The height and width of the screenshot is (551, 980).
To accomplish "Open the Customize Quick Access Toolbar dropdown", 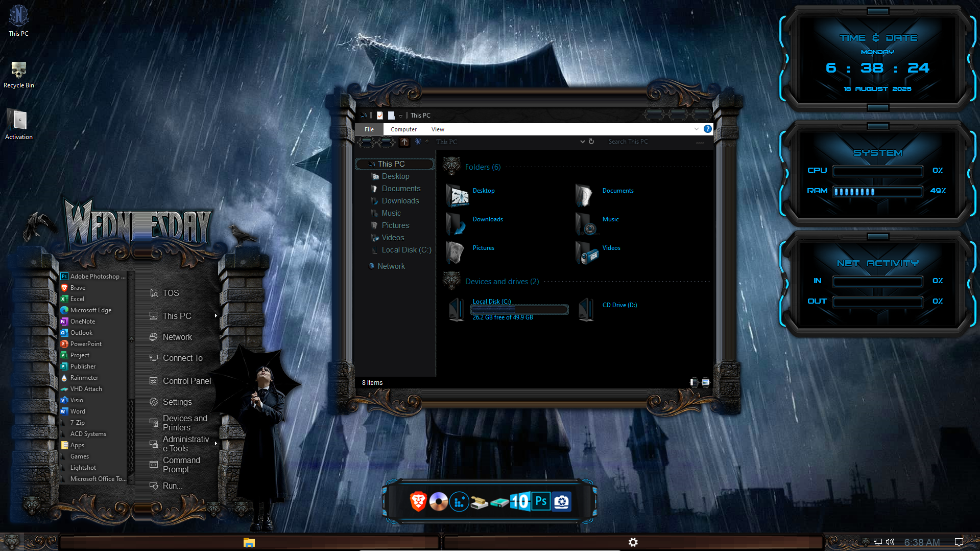I will [x=400, y=116].
